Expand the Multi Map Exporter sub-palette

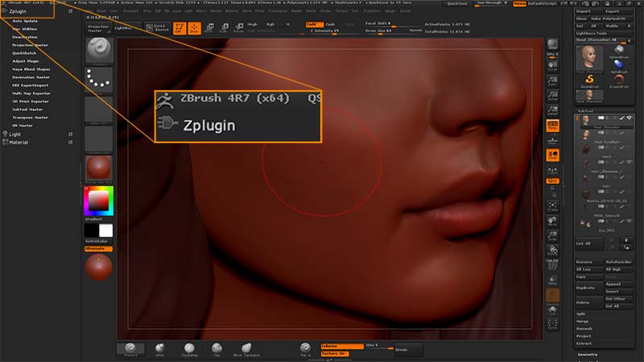click(x=31, y=93)
